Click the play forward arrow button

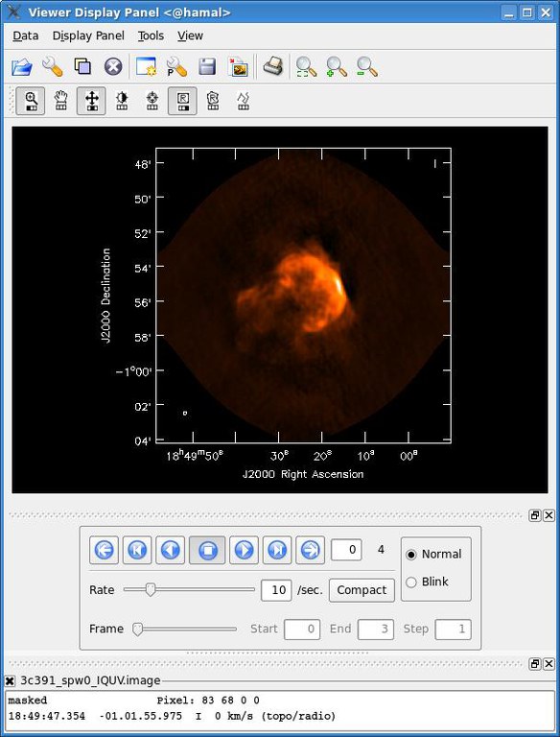tap(310, 550)
